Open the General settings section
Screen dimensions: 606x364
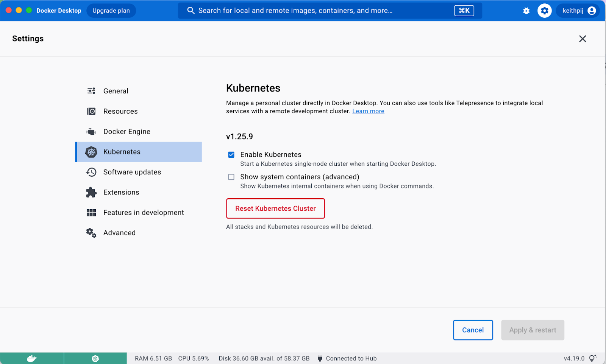click(x=116, y=91)
